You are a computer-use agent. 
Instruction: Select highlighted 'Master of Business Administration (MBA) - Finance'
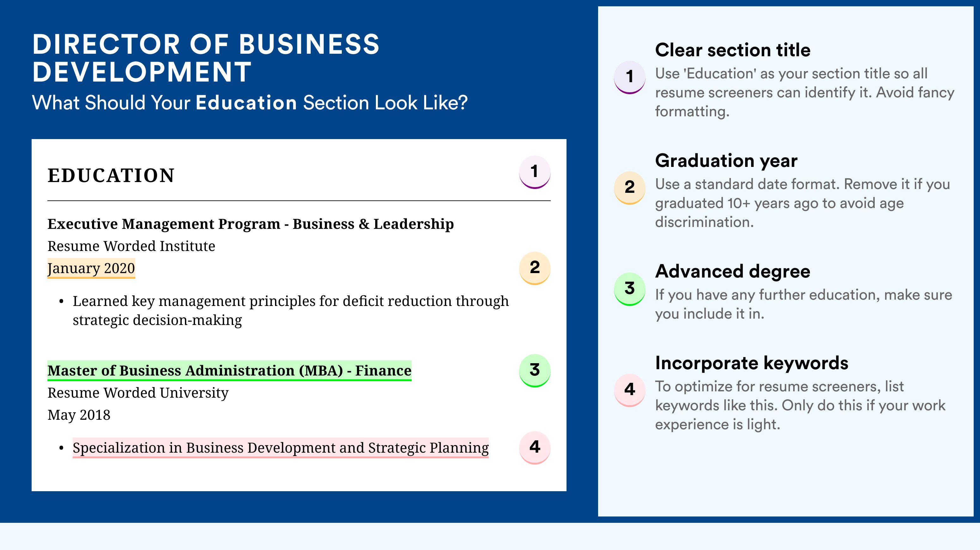(230, 370)
